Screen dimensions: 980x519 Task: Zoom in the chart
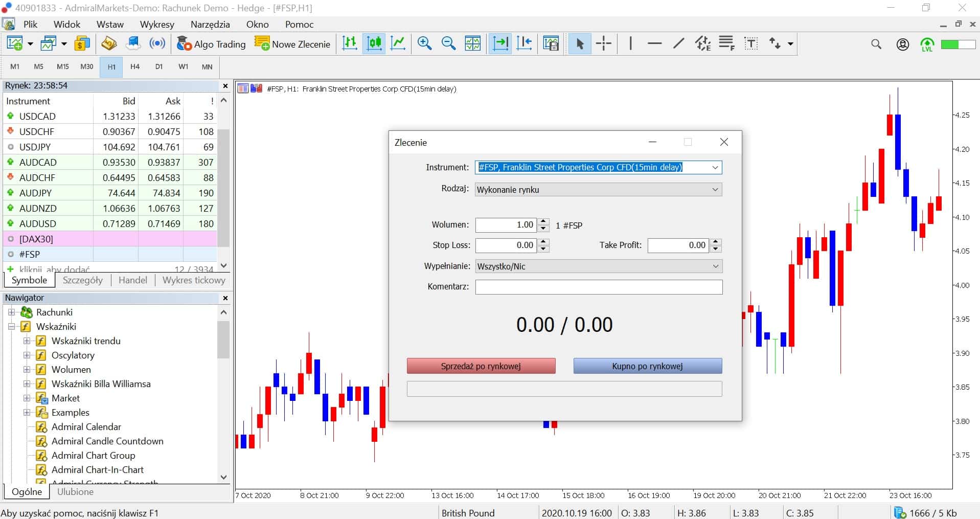[424, 44]
